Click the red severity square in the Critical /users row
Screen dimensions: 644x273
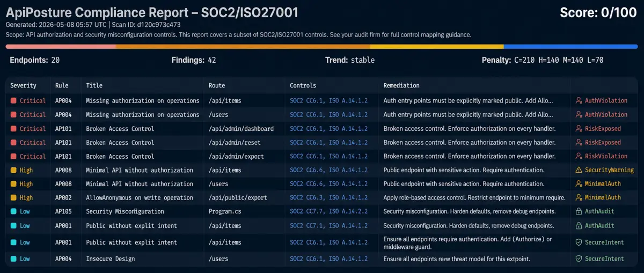tap(13, 114)
